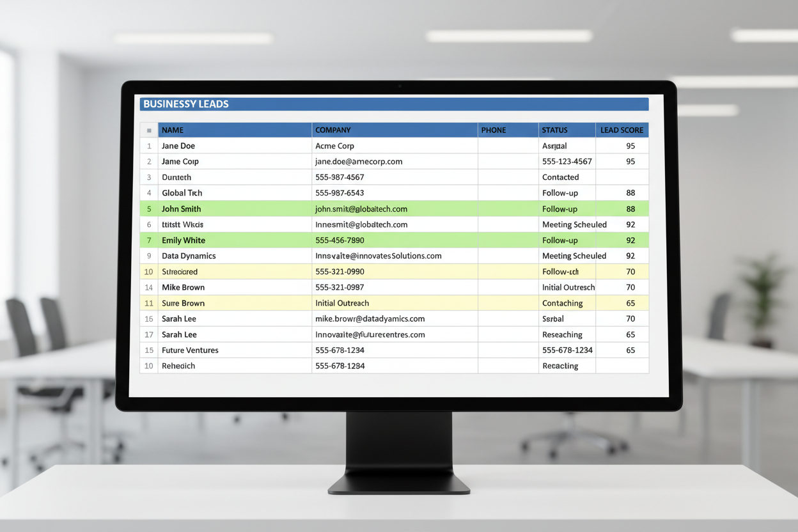Select the Initial Outreach cell in Sure Brown row
The height and width of the screenshot is (532, 798).
tap(395, 303)
